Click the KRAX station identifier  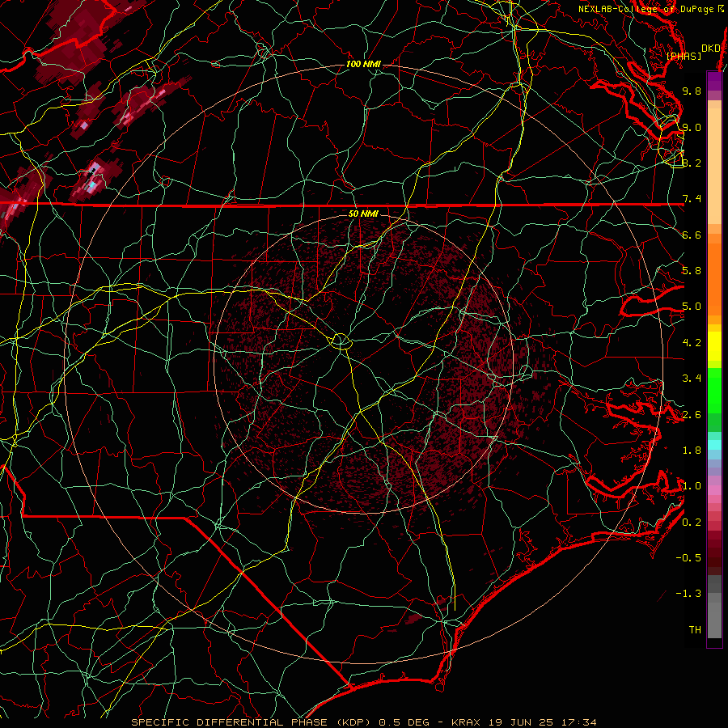click(x=467, y=722)
